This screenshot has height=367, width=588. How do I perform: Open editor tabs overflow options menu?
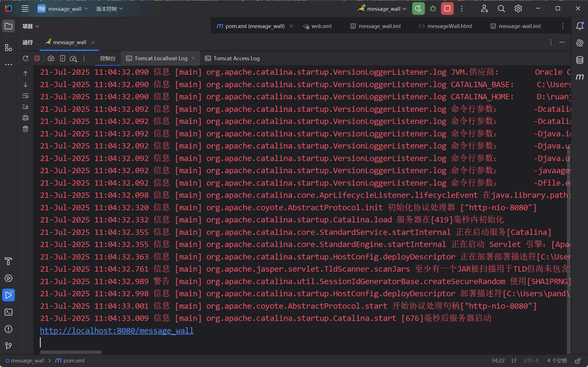coord(563,26)
